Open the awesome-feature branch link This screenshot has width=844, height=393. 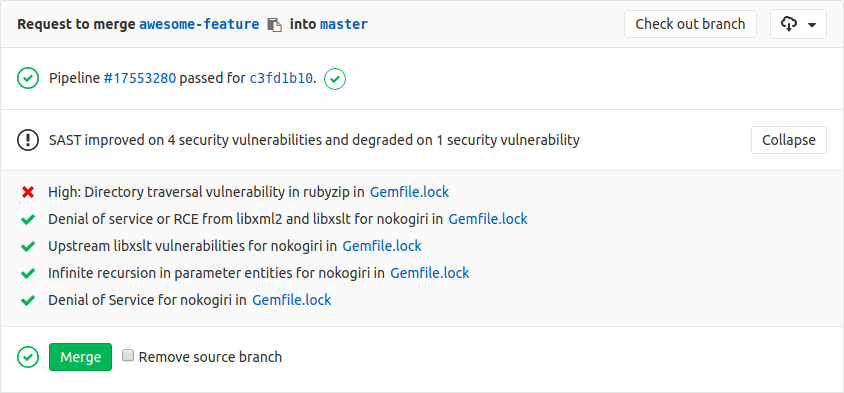point(199,24)
